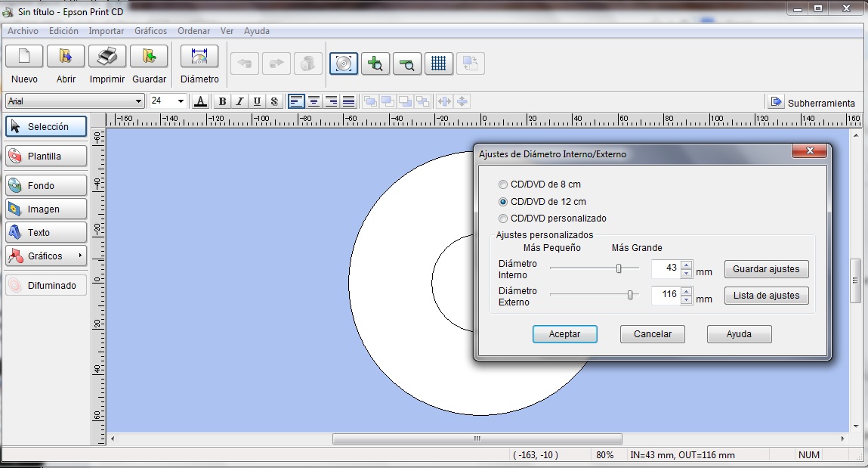Toggle shadow S text formatting
868x468 pixels.
coord(274,101)
